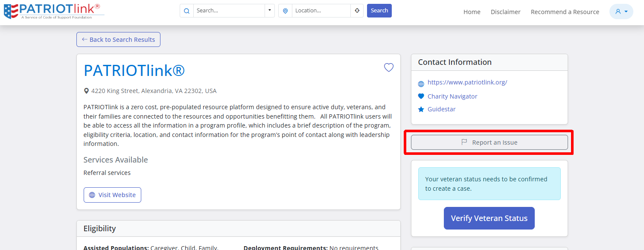Click Verify Veteran Status button

click(x=489, y=218)
